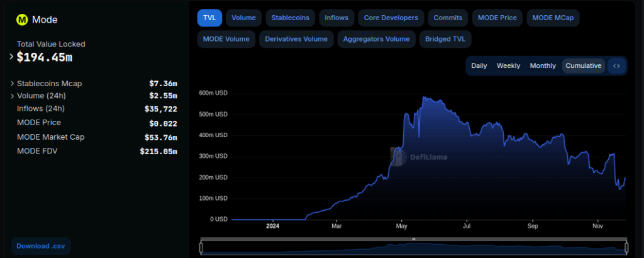644x258 pixels.
Task: Enable the Bridged TVL series
Action: [x=445, y=39]
